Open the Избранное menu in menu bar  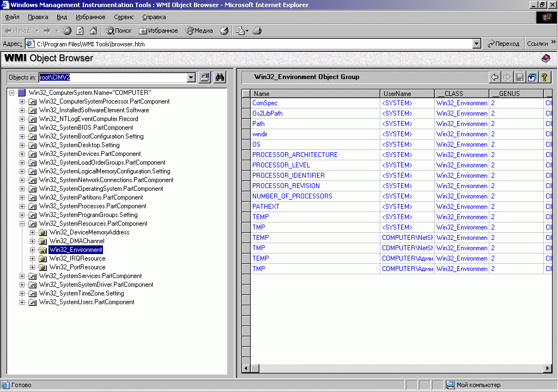(x=90, y=17)
